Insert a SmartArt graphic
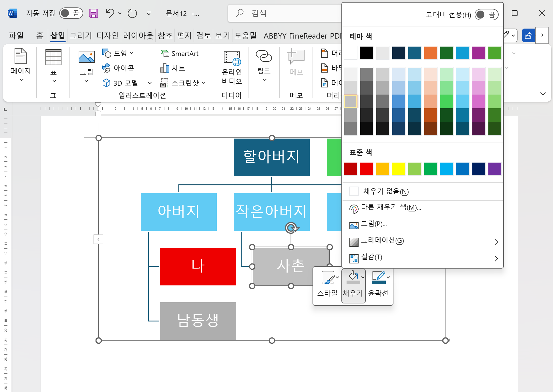 click(x=179, y=53)
